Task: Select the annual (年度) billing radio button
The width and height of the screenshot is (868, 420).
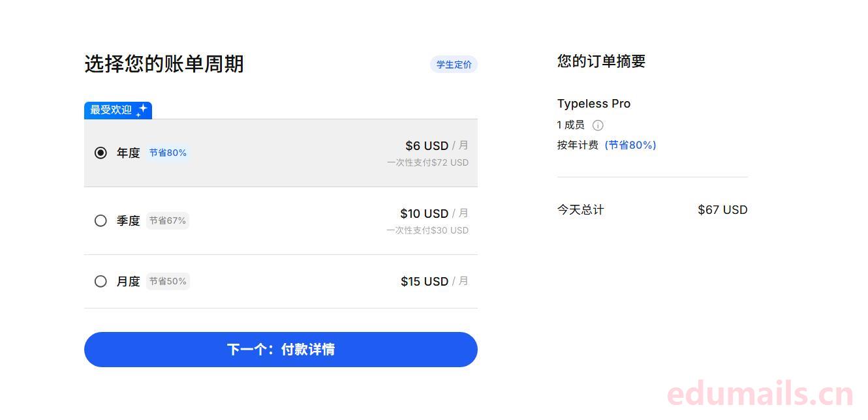Action: click(x=101, y=153)
